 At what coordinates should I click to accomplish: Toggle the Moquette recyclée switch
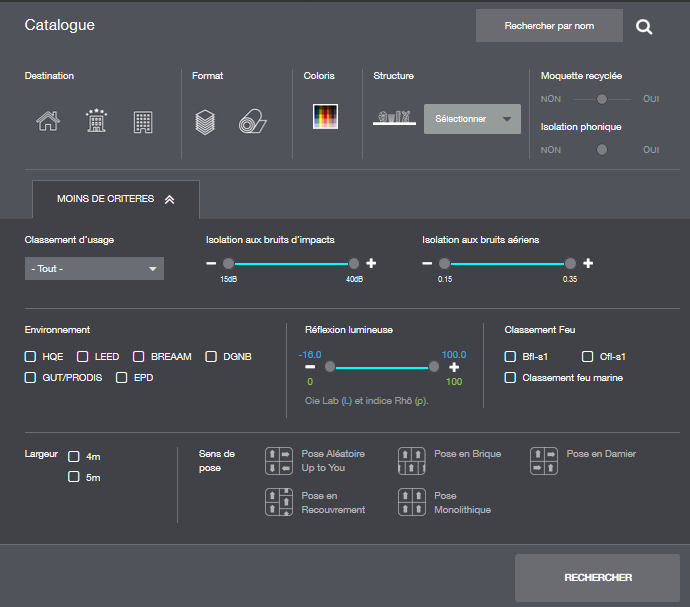coord(602,99)
